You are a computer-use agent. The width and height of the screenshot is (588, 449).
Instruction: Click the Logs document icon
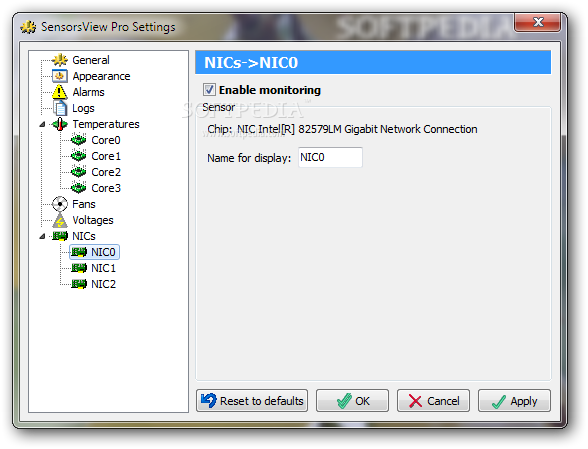pyautogui.click(x=60, y=108)
